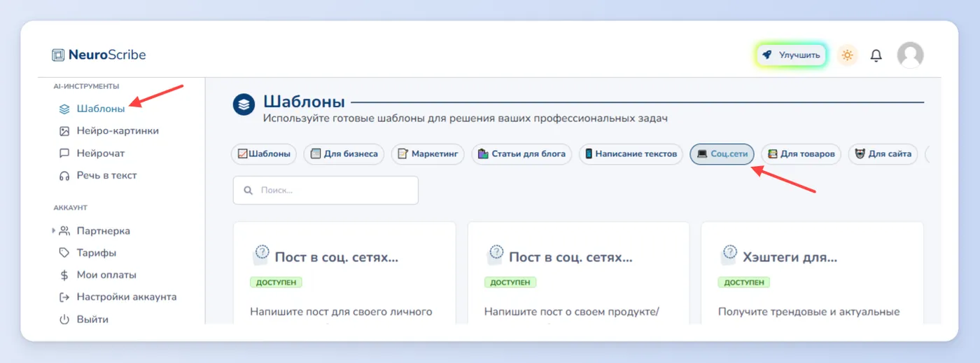
Task: Click the NeuroScribe logo icon
Action: point(58,55)
